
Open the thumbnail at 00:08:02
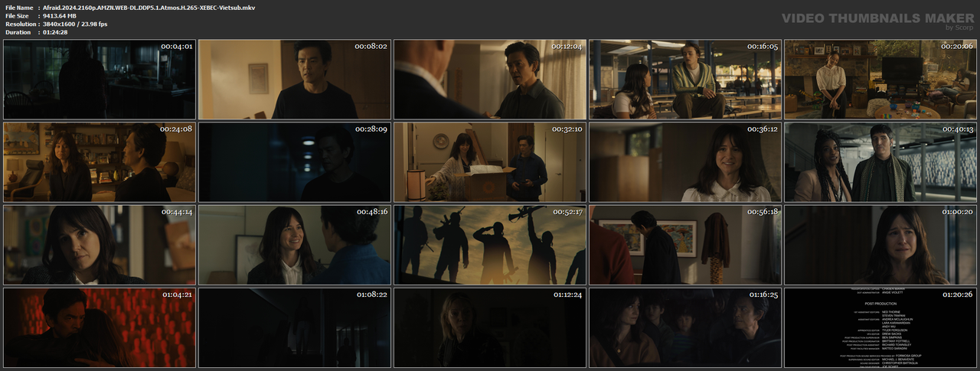pyautogui.click(x=295, y=80)
